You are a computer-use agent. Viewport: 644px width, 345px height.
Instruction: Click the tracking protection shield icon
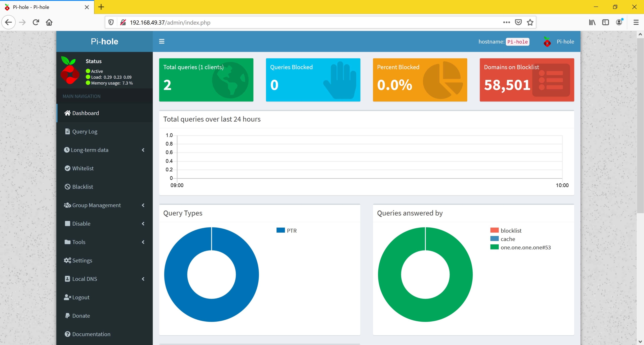click(x=111, y=22)
